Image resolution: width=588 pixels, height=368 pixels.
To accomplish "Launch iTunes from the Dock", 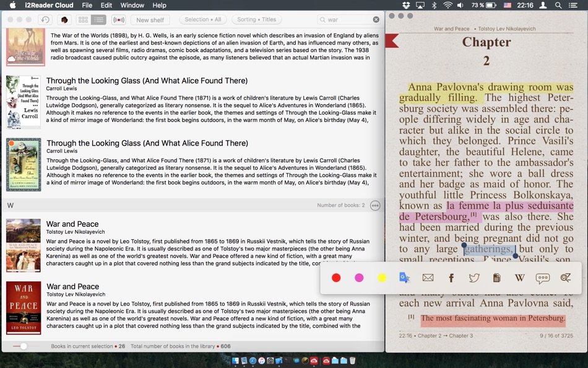I will (261, 361).
